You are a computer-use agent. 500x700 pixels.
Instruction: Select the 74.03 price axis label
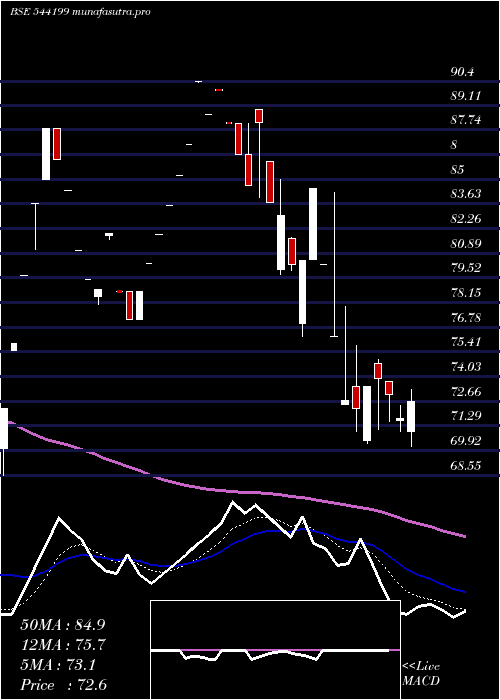coord(466,367)
